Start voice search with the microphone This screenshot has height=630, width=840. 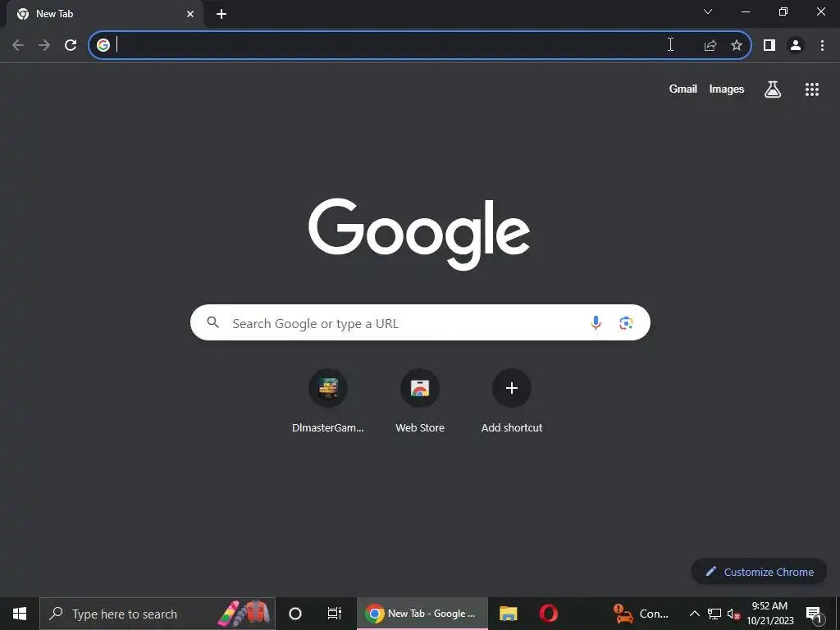point(596,322)
